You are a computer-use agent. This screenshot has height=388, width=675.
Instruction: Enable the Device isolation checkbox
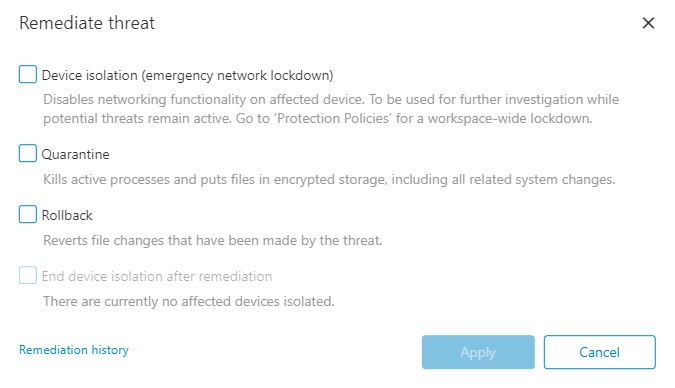pyautogui.click(x=28, y=74)
